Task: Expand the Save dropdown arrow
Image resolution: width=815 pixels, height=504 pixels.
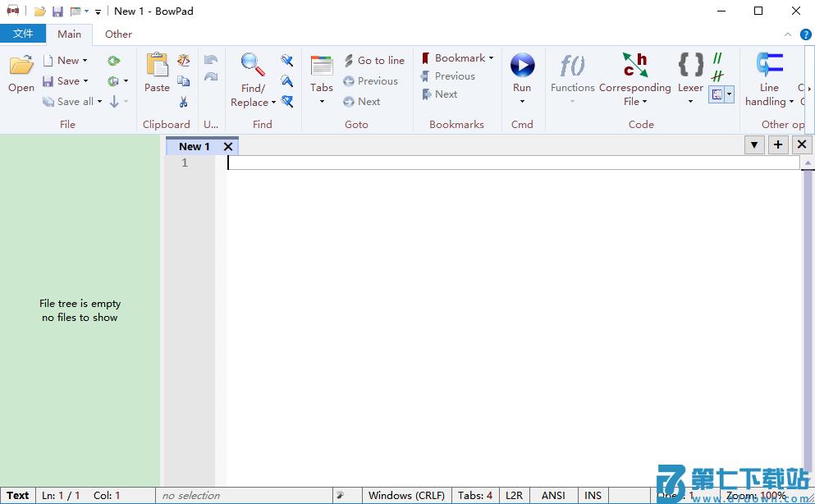Action: point(85,81)
